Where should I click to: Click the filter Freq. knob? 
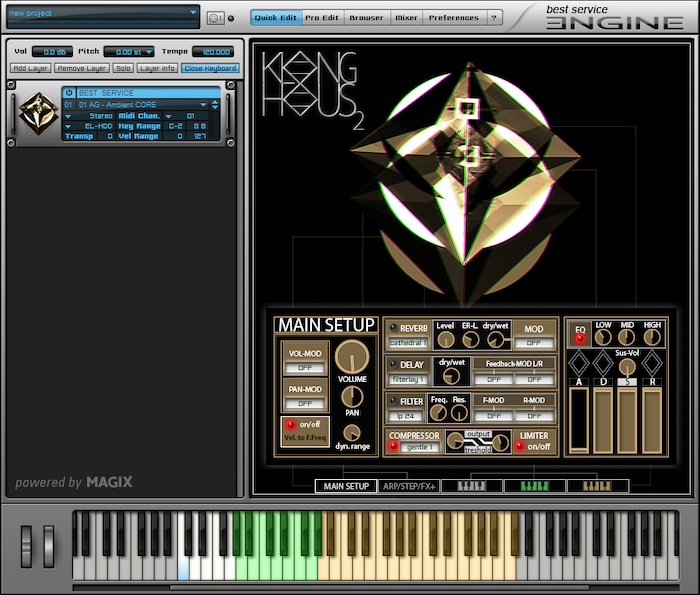(438, 413)
